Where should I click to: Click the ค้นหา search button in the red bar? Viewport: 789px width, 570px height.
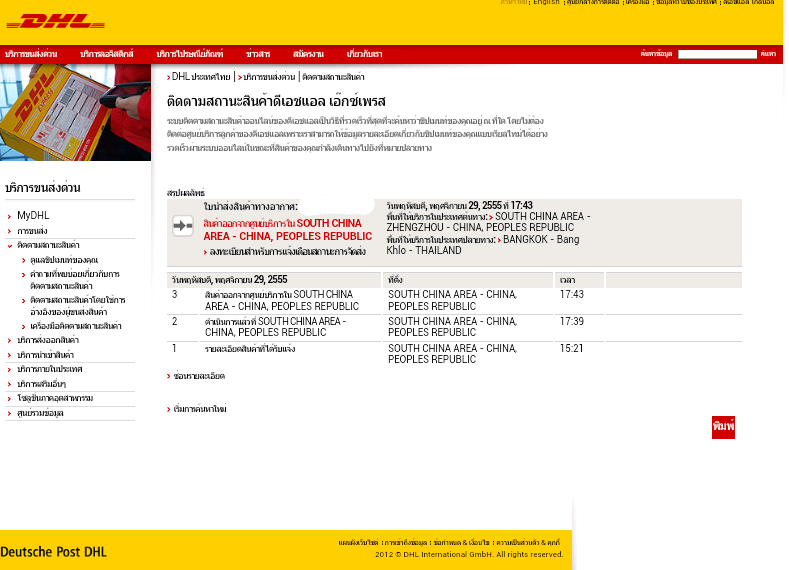[768, 54]
